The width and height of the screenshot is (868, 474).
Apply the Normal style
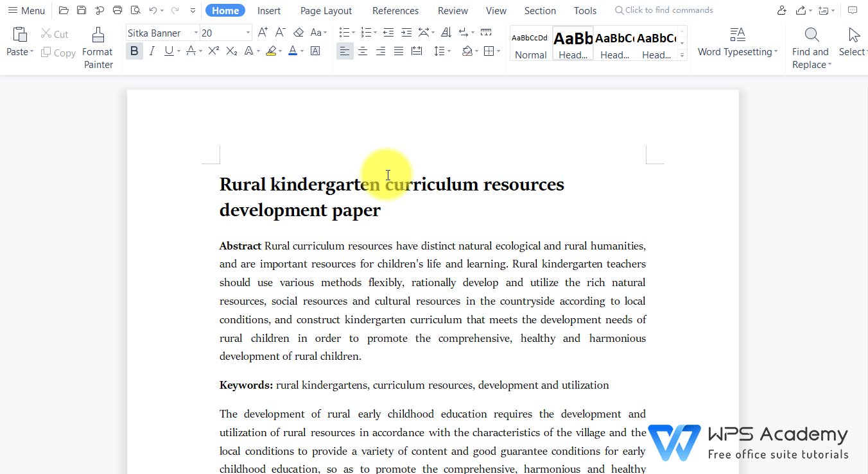click(x=531, y=44)
